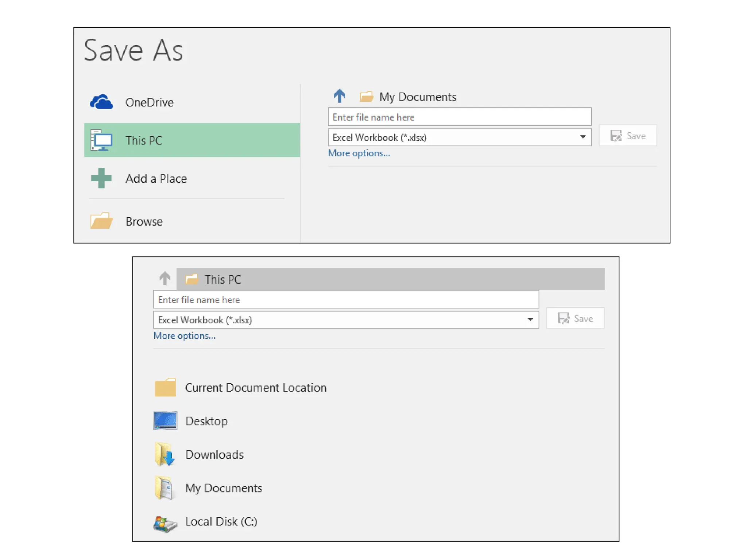The width and height of the screenshot is (747, 560).
Task: Open the lower More options link
Action: [x=184, y=336]
